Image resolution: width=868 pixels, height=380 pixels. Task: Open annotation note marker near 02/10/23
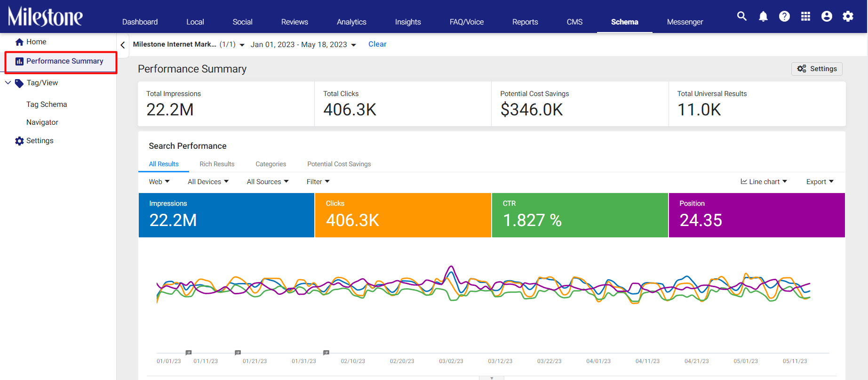326,352
